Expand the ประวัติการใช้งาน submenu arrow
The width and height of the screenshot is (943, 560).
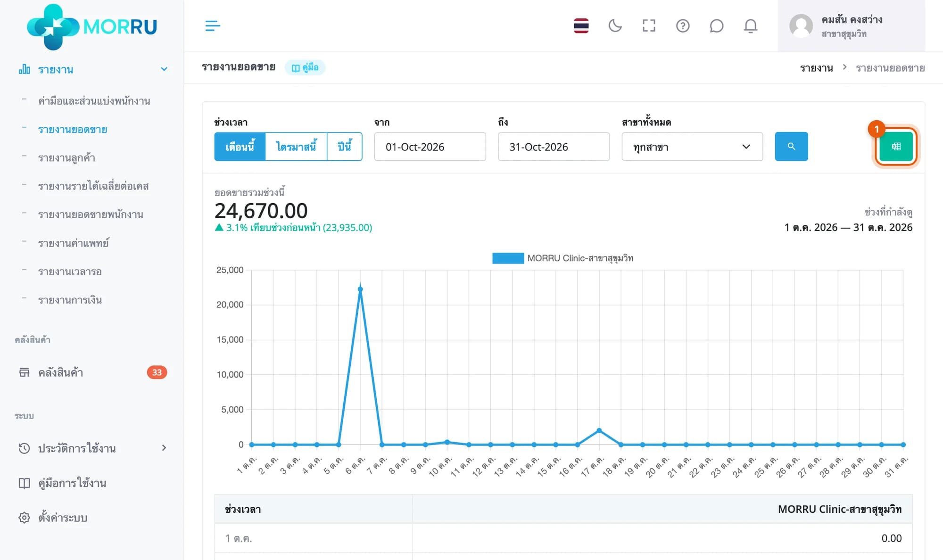pyautogui.click(x=164, y=448)
